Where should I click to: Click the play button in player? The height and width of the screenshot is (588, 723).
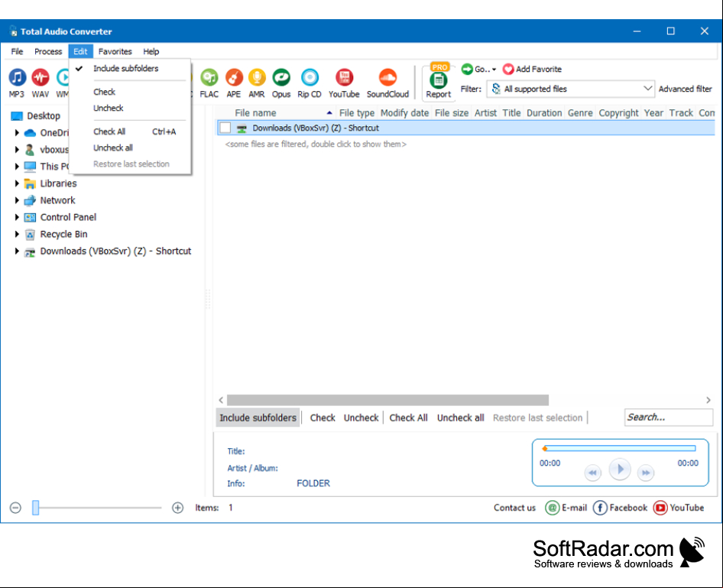pos(620,469)
